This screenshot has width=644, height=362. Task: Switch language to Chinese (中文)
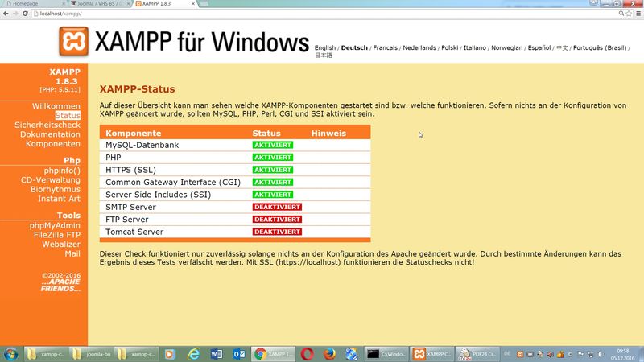click(562, 48)
